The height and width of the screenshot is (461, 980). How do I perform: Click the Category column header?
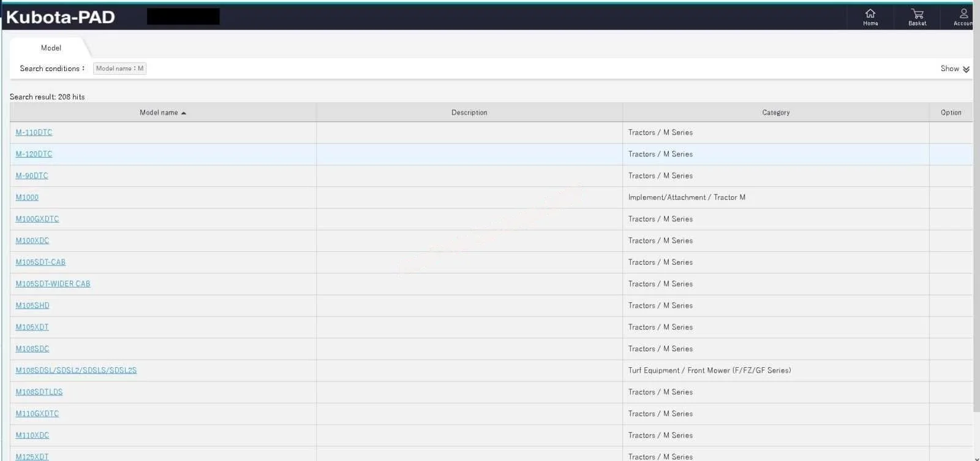click(776, 113)
